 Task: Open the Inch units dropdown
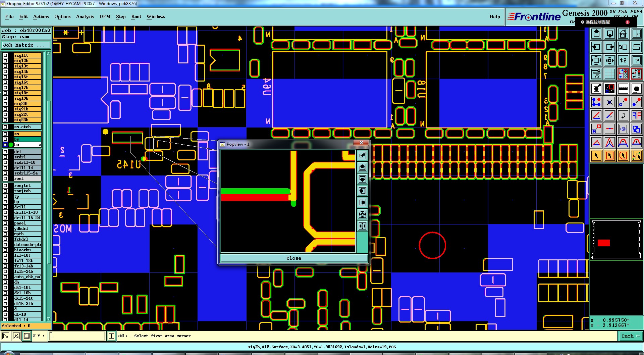coord(631,336)
